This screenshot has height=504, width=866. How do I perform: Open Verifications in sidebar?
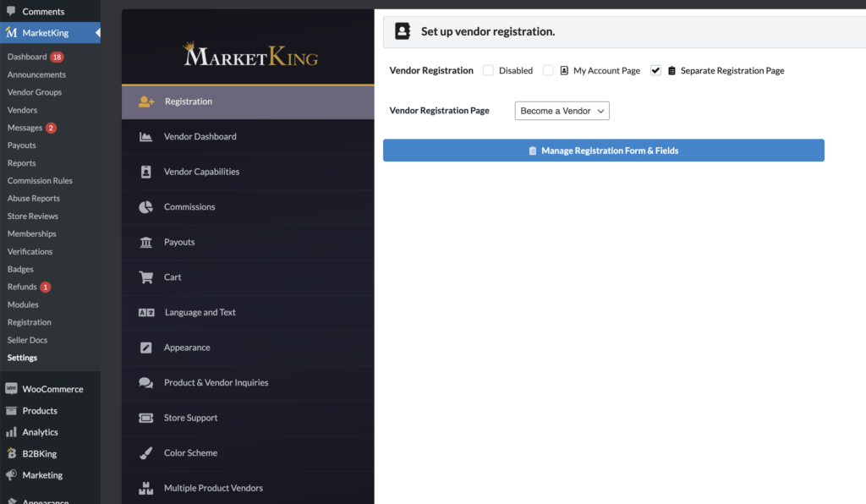pos(30,251)
